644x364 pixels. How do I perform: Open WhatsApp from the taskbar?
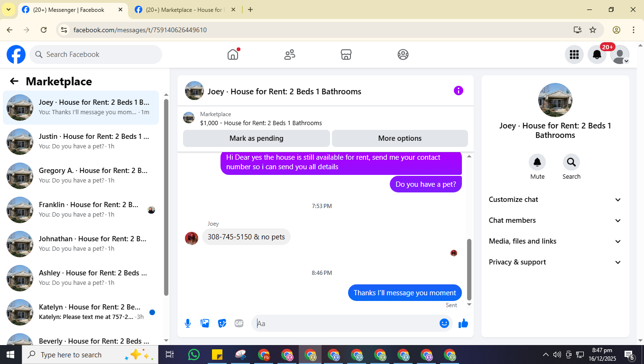point(193,355)
